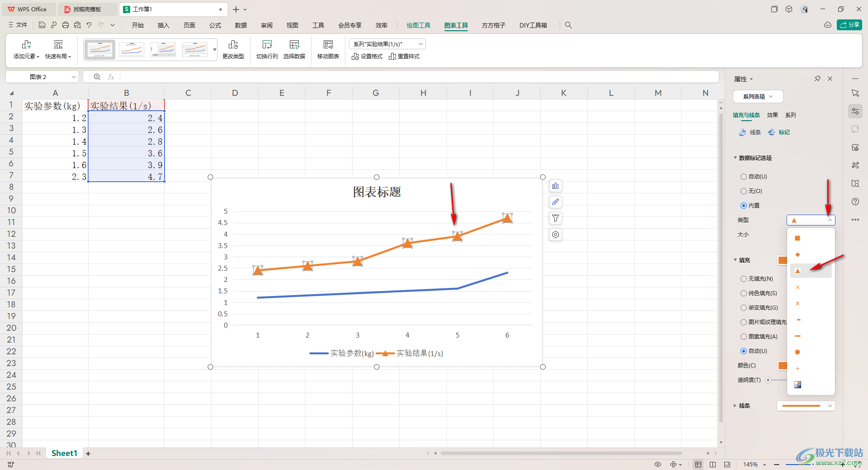868x470 pixels.
Task: Click selection arrow tool in right sidebar
Action: (855, 93)
